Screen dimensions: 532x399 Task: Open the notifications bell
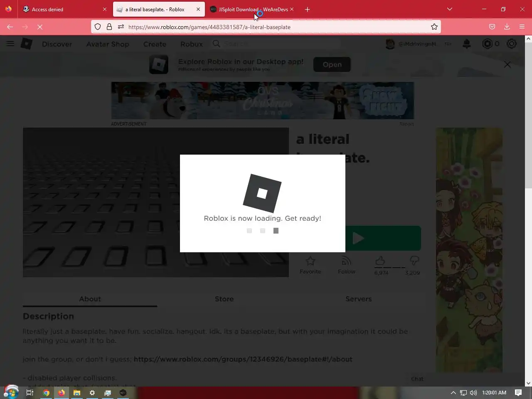(x=467, y=44)
